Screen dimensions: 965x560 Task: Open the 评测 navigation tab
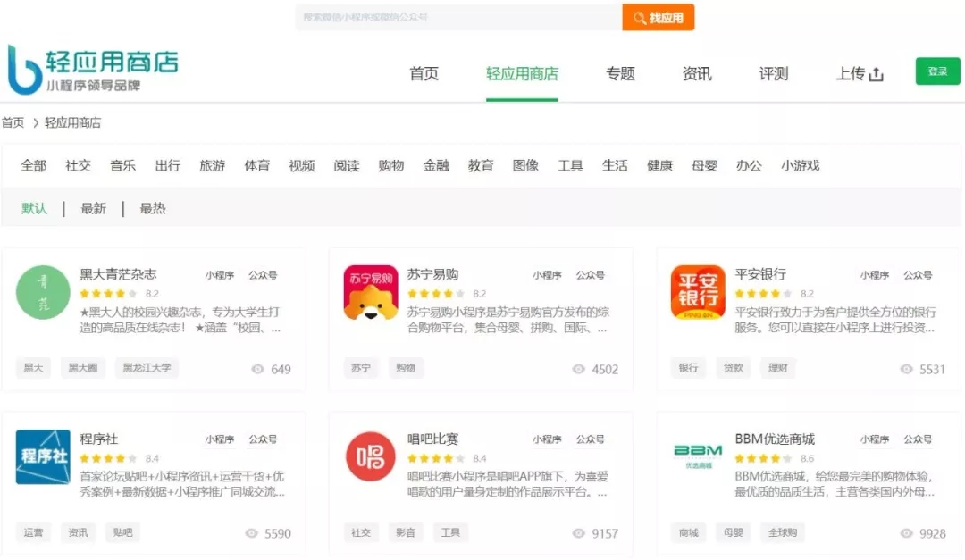tap(774, 74)
